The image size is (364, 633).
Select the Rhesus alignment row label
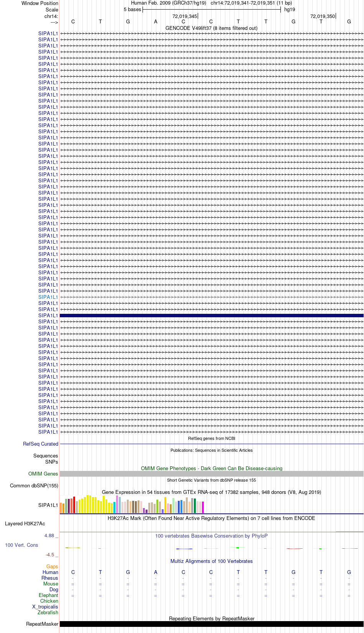click(x=50, y=578)
